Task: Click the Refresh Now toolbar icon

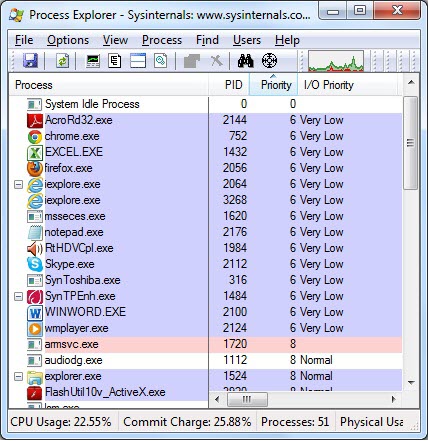Action: pos(62,61)
